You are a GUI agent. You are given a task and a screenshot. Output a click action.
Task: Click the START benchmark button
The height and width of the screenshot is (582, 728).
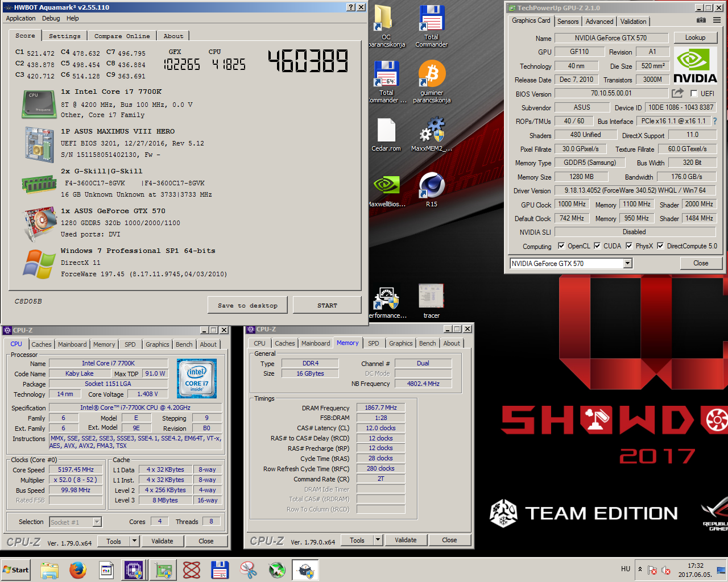(x=327, y=305)
